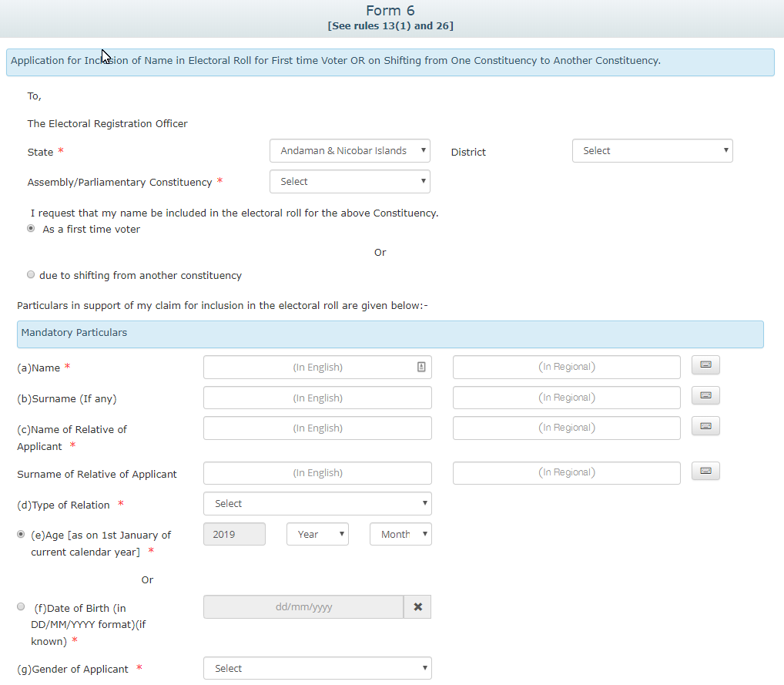Open the age Month dropdown
The height and width of the screenshot is (685, 784).
(x=400, y=535)
